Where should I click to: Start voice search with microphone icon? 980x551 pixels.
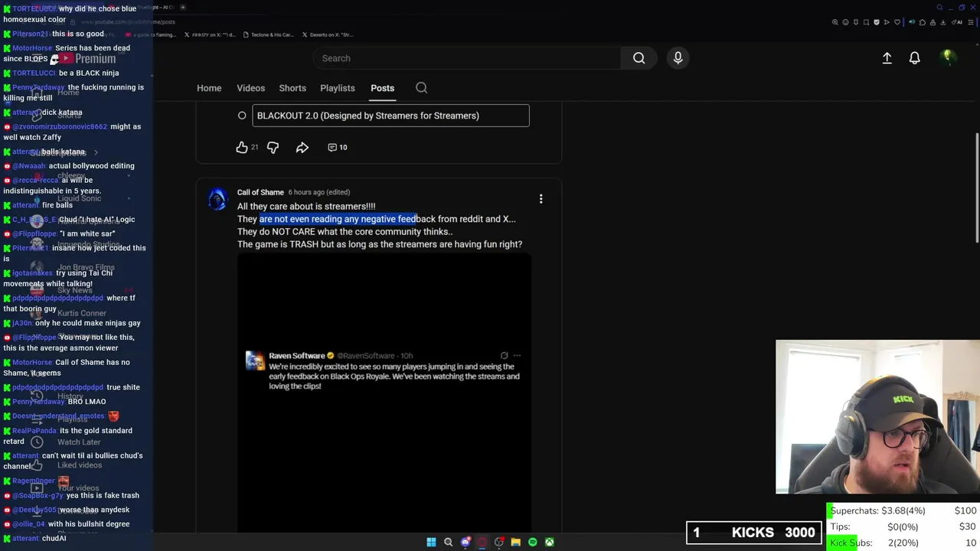click(x=678, y=58)
